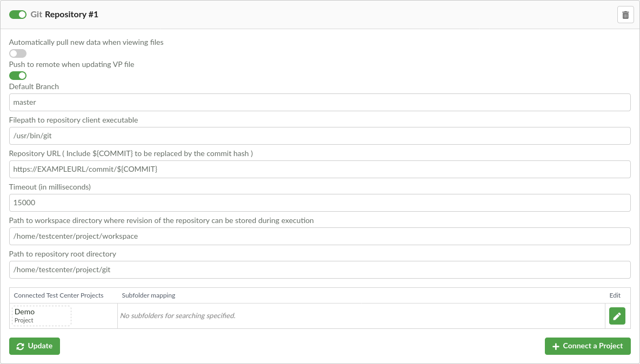Click the pencil icon to edit Demo mapping

click(x=617, y=316)
